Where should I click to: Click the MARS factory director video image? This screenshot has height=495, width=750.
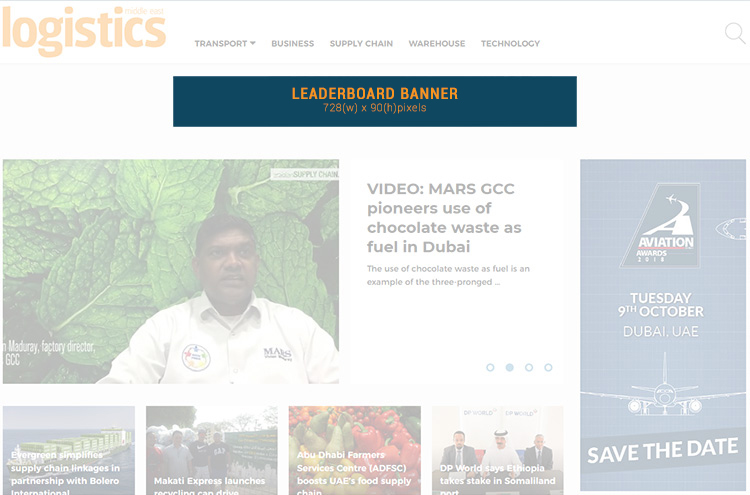click(x=171, y=271)
